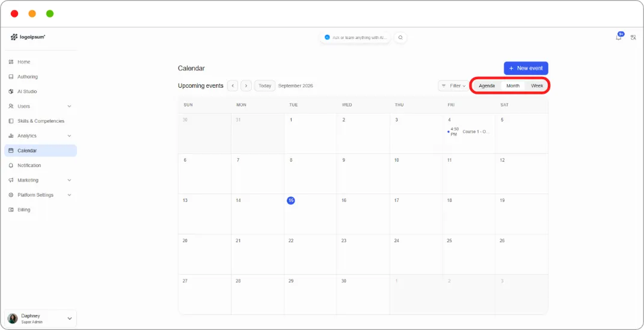Select highlighted date 15
644x330 pixels.
[291, 200]
